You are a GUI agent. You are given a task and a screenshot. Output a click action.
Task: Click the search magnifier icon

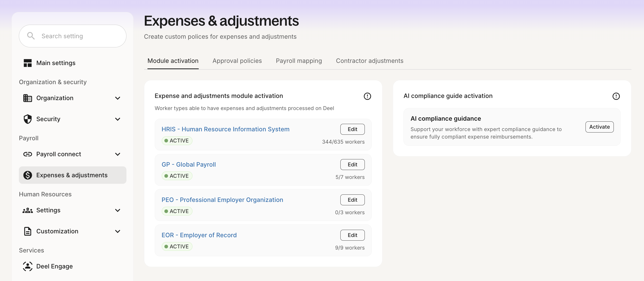pos(31,36)
